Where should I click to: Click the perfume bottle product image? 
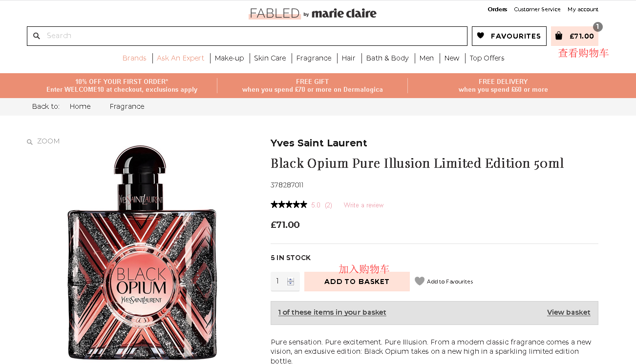tap(142, 254)
